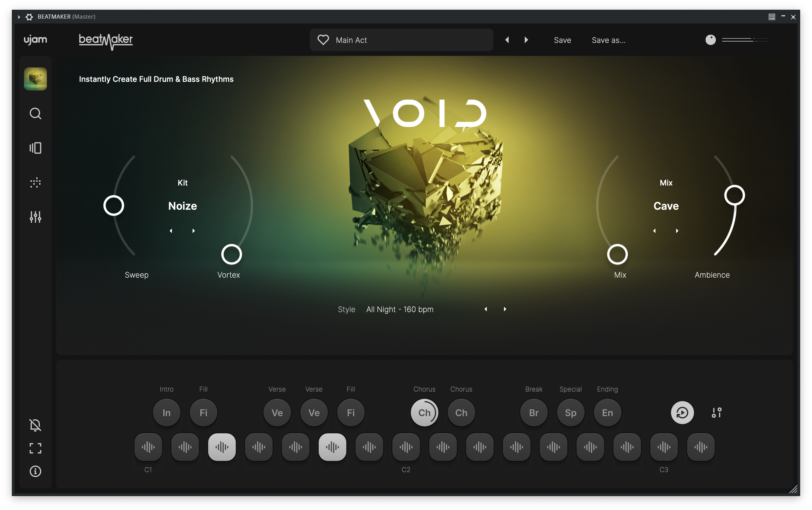Trigger the active first Chorus pad
Viewport: 812px width, 510px height.
click(424, 413)
